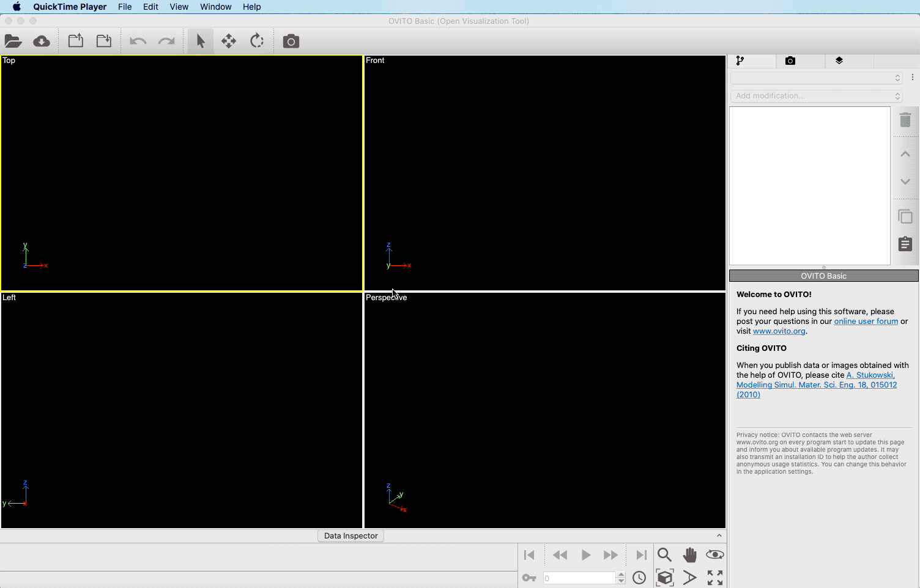The width and height of the screenshot is (920, 588).
Task: Click the Load Remote File cloud icon
Action: click(x=42, y=42)
